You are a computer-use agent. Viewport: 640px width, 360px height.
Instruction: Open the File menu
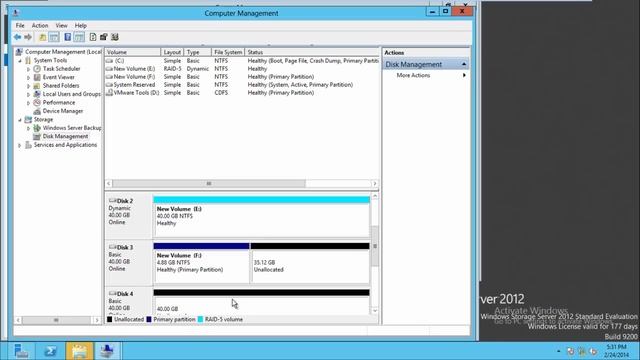tap(20, 25)
